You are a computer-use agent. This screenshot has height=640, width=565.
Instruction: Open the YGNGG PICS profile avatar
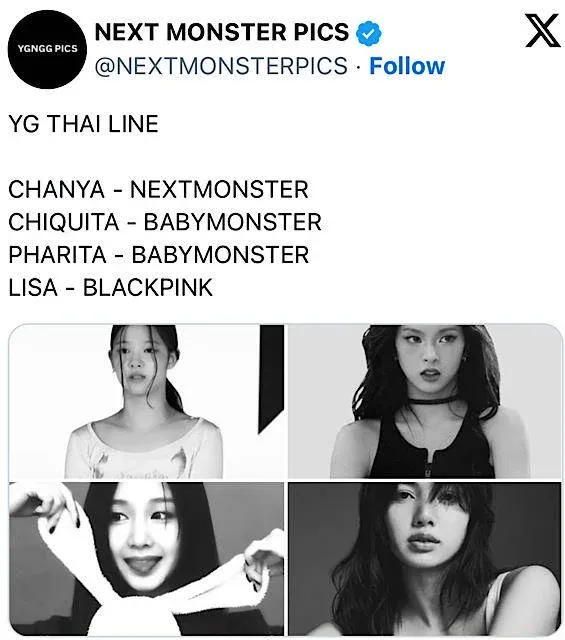(x=47, y=49)
